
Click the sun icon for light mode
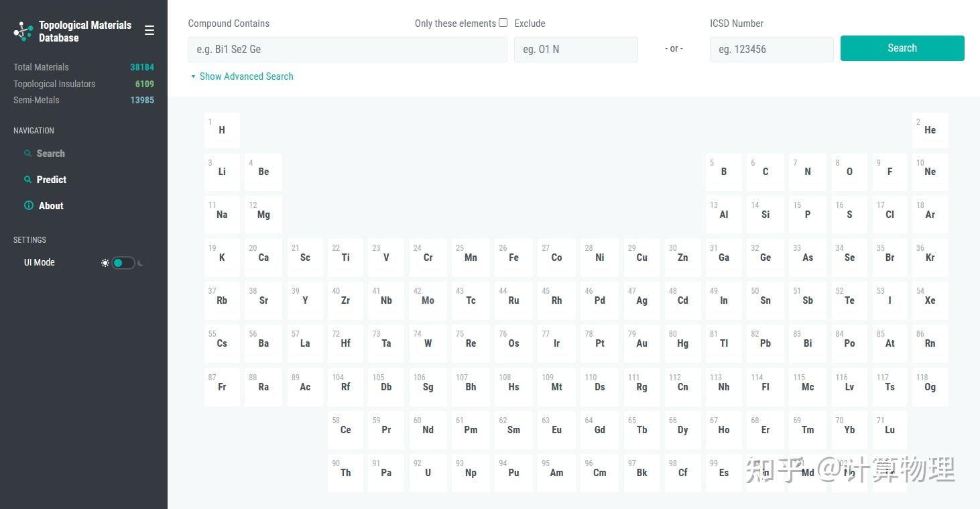(105, 263)
